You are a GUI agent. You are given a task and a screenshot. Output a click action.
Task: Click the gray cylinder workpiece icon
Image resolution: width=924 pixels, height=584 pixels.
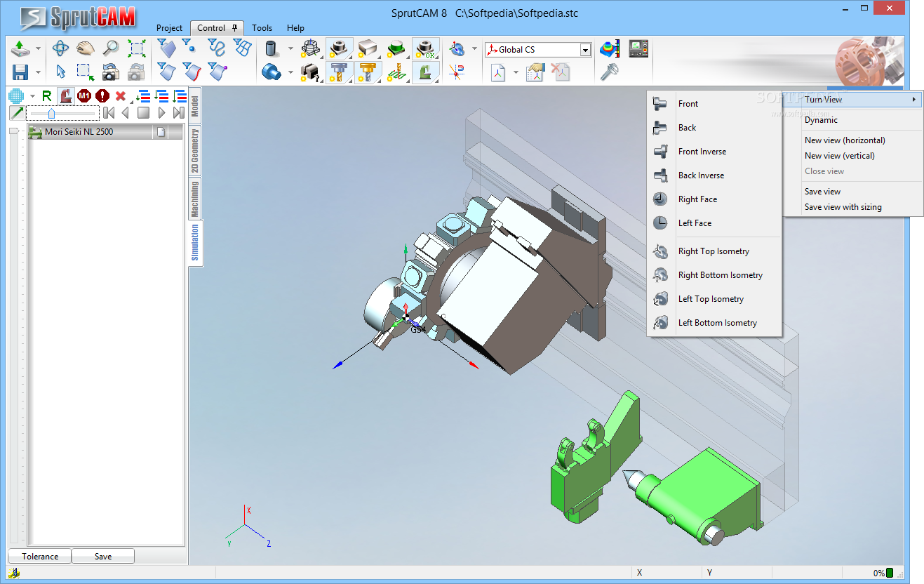(x=272, y=48)
